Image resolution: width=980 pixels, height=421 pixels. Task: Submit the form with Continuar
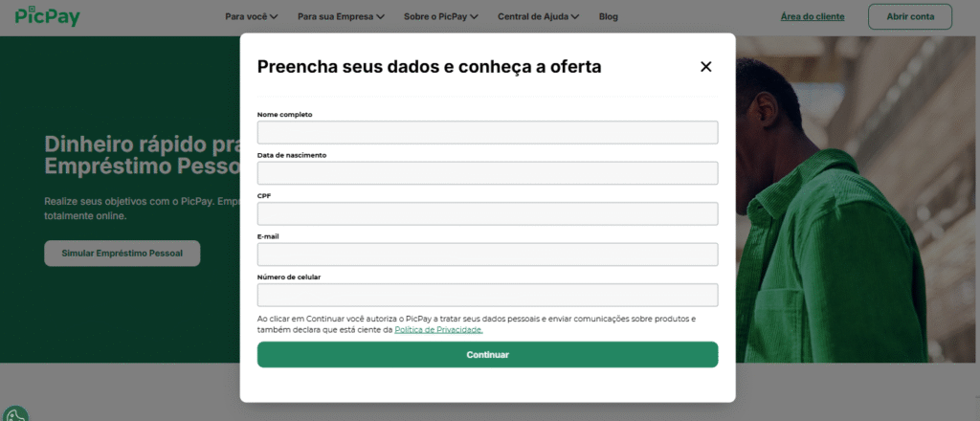coord(487,354)
